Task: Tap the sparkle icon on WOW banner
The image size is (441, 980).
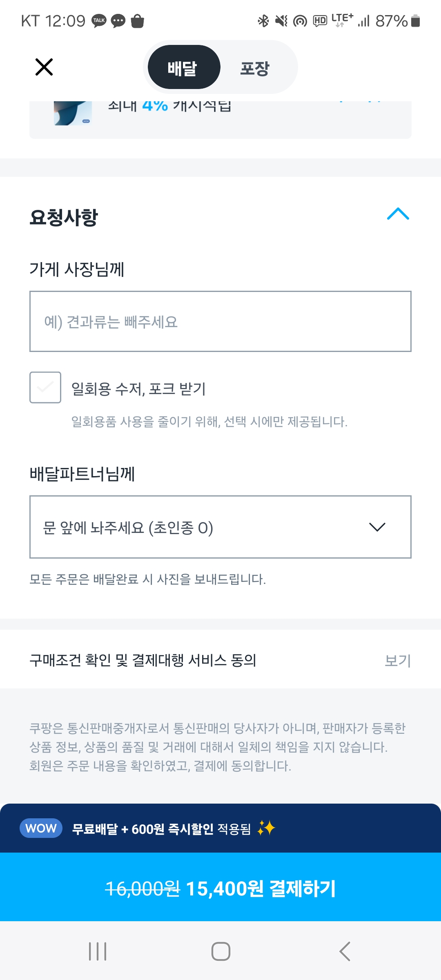Action: pyautogui.click(x=266, y=828)
